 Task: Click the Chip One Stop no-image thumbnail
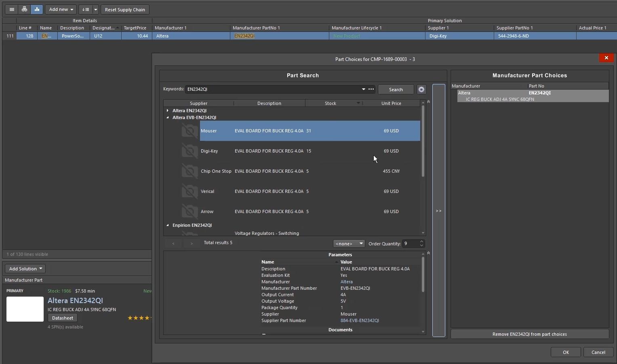190,171
